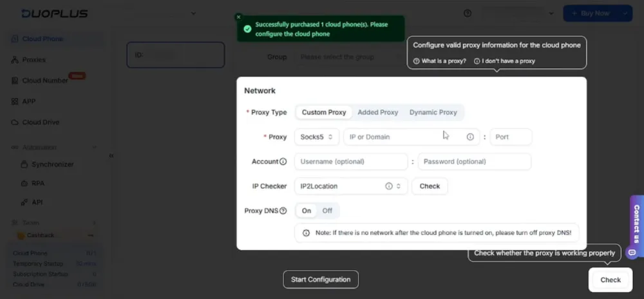Viewport: 644px width, 299px height.
Task: Click the Cloud Number sidebar icon
Action: (x=15, y=81)
